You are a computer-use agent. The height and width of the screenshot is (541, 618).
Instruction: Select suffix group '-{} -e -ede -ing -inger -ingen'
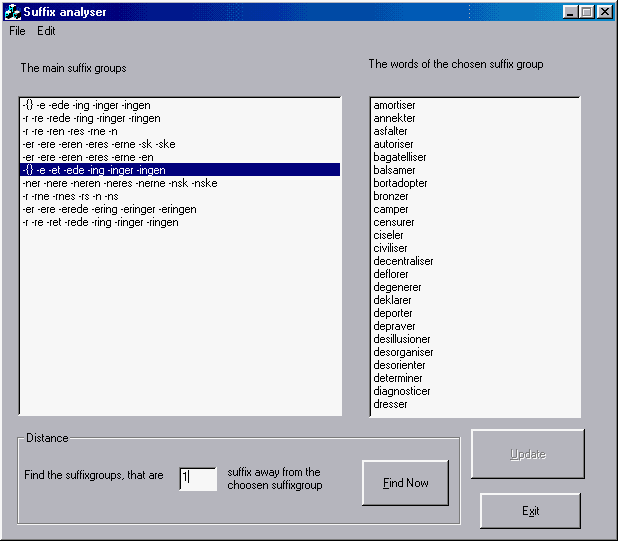click(x=180, y=105)
